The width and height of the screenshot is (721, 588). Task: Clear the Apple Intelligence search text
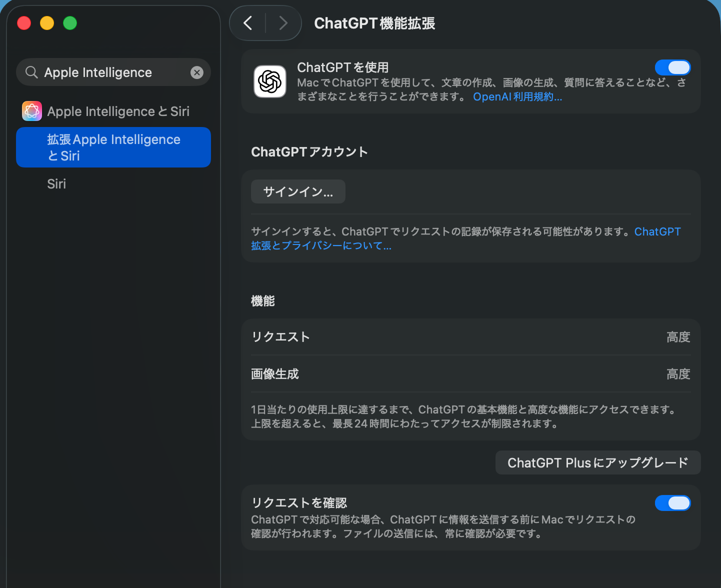pos(197,72)
